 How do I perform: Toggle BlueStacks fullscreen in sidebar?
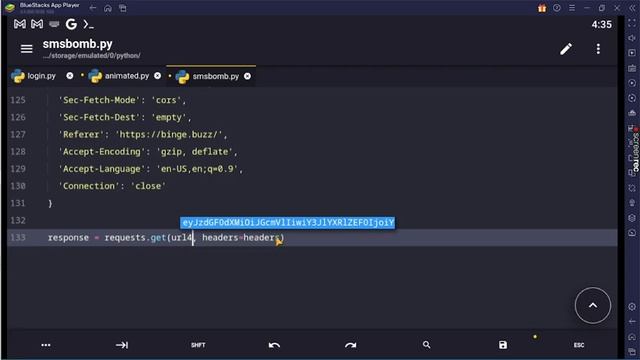point(632,23)
